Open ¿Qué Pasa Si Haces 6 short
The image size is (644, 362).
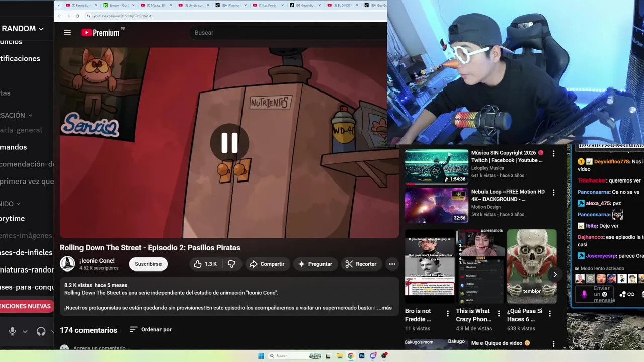click(x=532, y=266)
